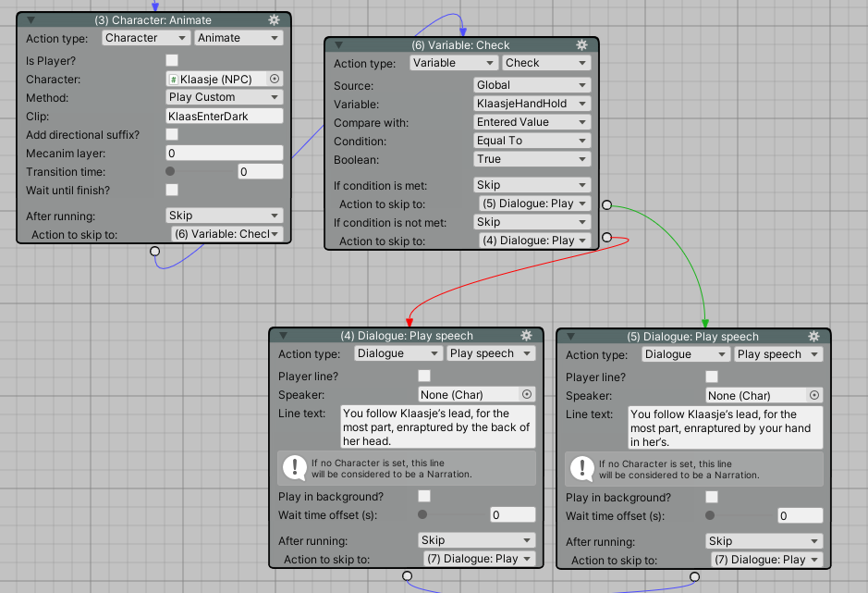Click the condition-met output socket on Variable: Check
The height and width of the screenshot is (593, 868).
(x=606, y=204)
